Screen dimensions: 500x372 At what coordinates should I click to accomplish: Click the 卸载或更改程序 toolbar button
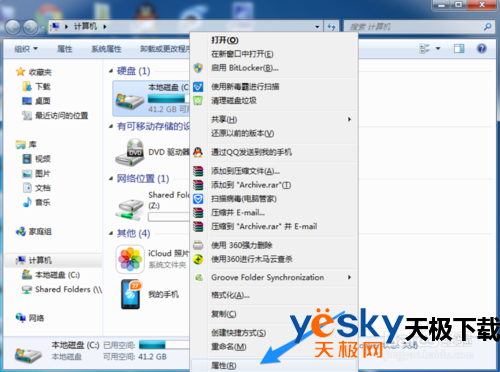165,49
